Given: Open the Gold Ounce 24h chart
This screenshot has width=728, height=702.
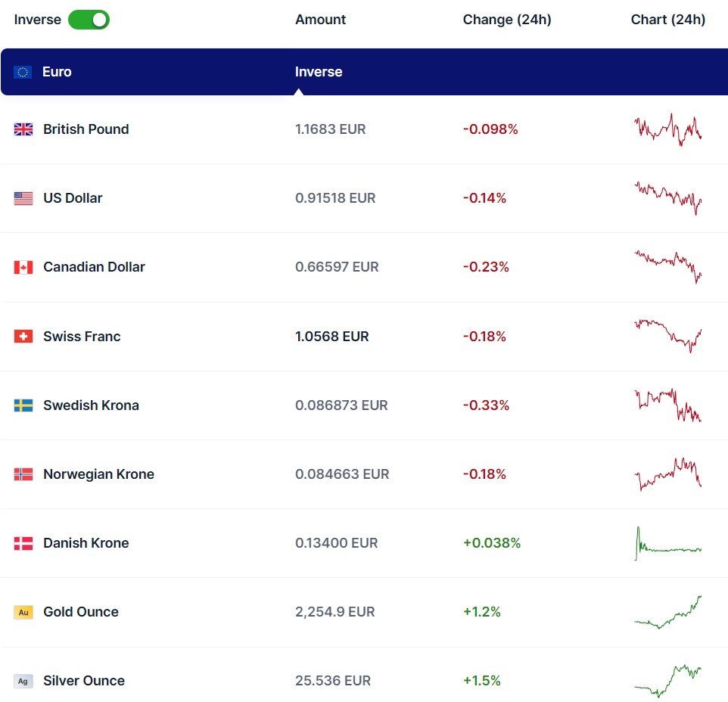Looking at the screenshot, I should [667, 612].
